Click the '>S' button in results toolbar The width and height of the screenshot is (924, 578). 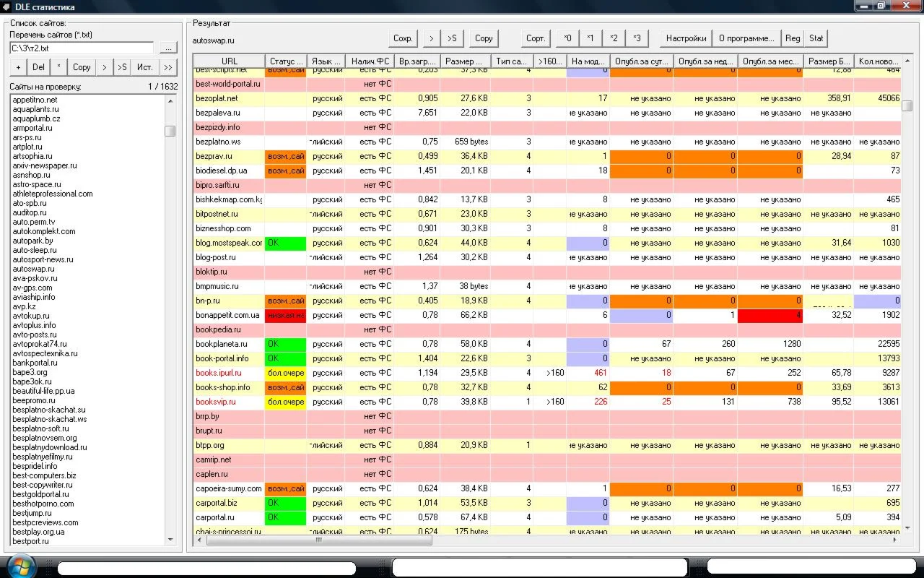[x=452, y=38]
